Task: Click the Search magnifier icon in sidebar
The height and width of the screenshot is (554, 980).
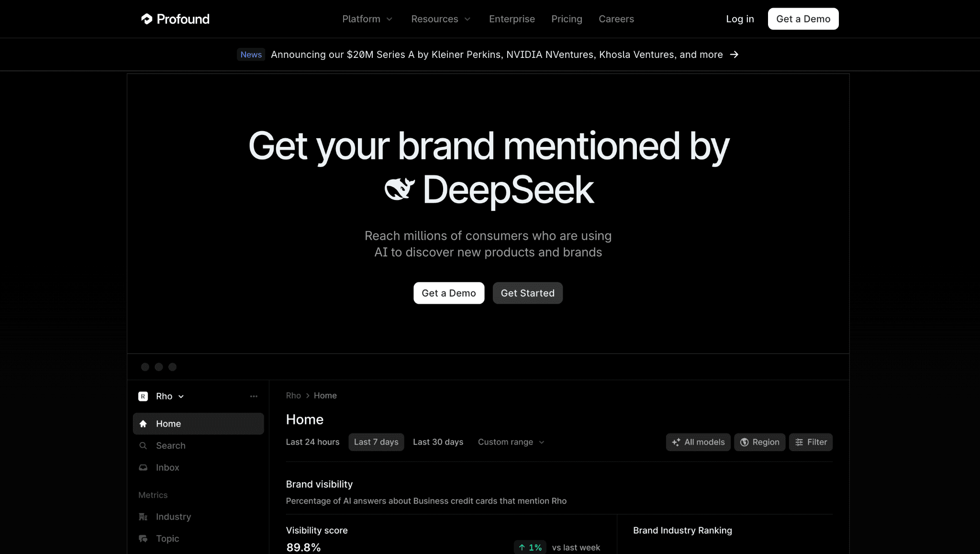Action: pos(143,446)
